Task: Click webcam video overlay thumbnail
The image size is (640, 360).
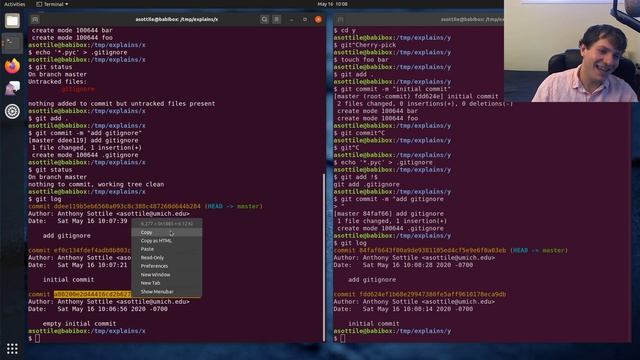Action: (572, 51)
